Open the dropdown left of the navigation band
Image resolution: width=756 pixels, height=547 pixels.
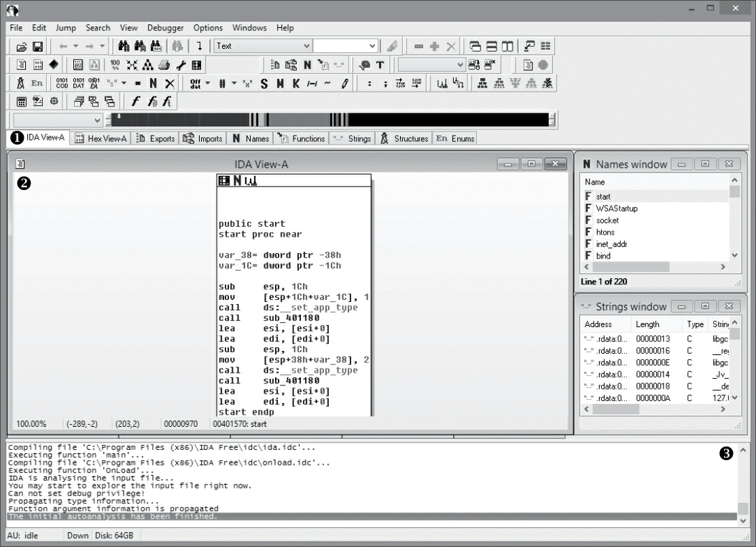[97, 120]
